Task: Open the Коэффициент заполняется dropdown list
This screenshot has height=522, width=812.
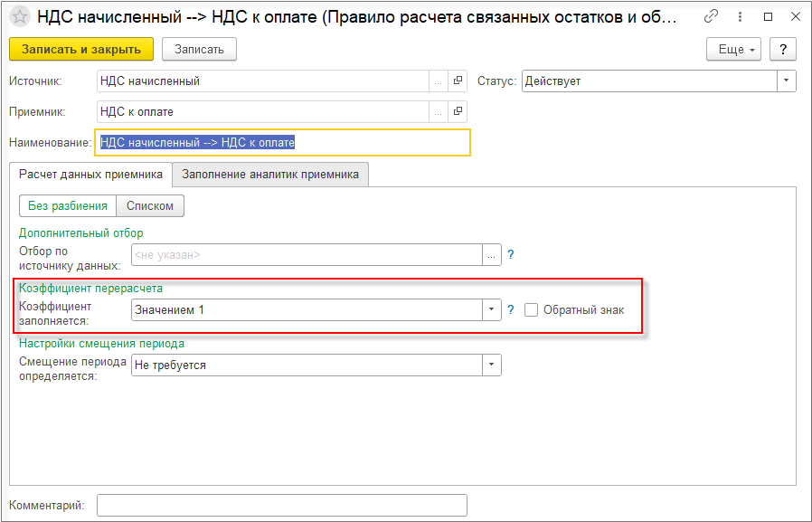Action: (x=492, y=309)
